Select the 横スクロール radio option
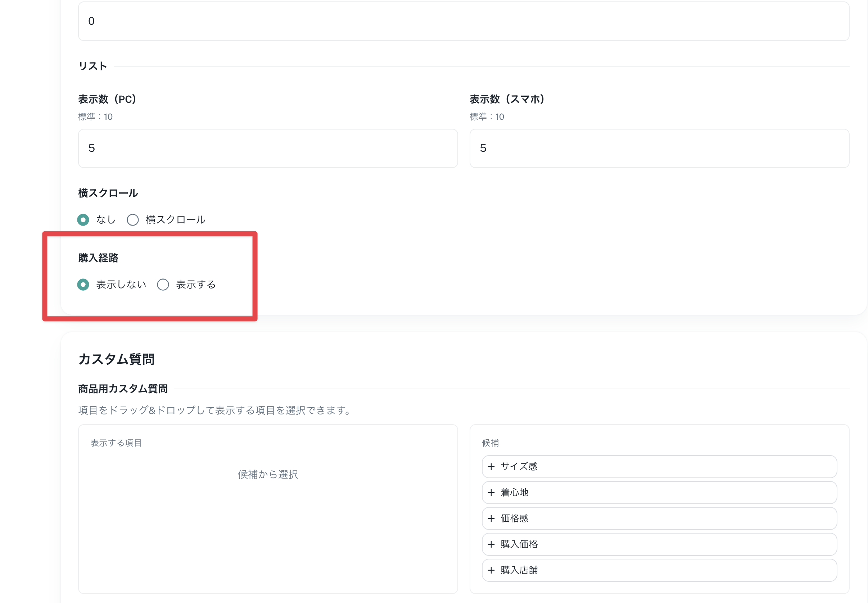 pos(133,219)
